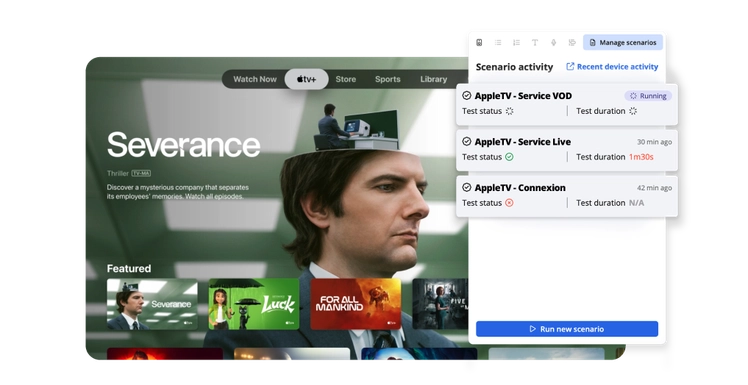Open Recent device activity link
The width and height of the screenshot is (748, 385).
point(612,67)
